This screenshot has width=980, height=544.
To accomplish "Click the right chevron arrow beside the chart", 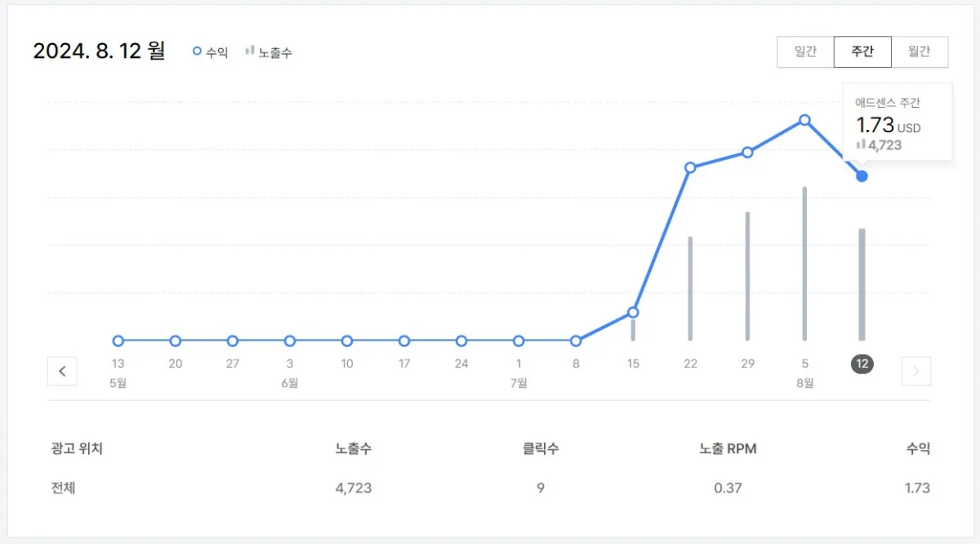I will click(915, 371).
